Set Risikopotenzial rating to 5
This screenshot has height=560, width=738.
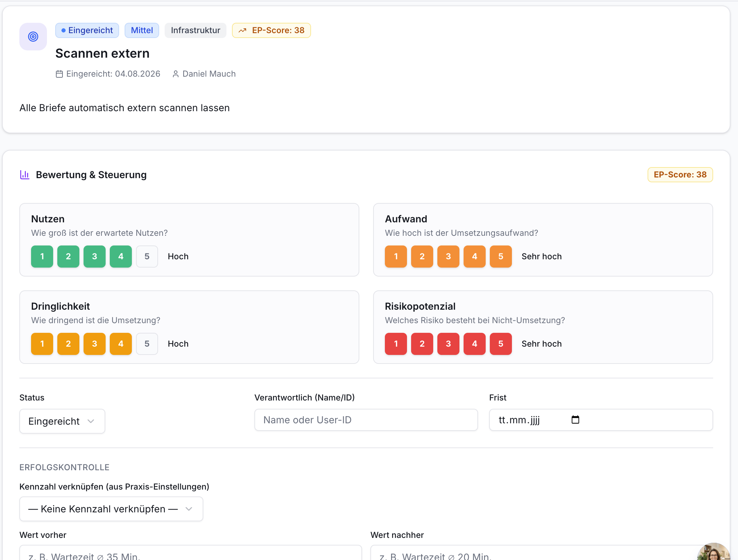pyautogui.click(x=501, y=344)
